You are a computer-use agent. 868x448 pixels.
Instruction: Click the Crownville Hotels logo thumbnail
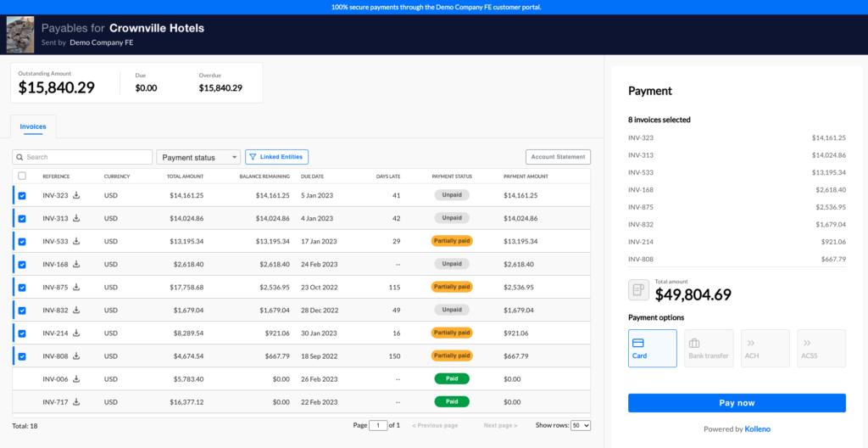[20, 35]
